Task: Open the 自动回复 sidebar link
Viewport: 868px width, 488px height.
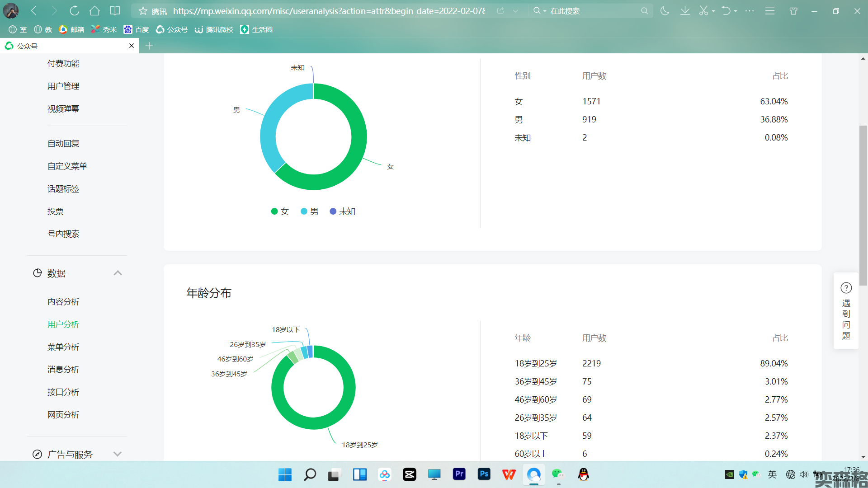Action: pyautogui.click(x=63, y=144)
